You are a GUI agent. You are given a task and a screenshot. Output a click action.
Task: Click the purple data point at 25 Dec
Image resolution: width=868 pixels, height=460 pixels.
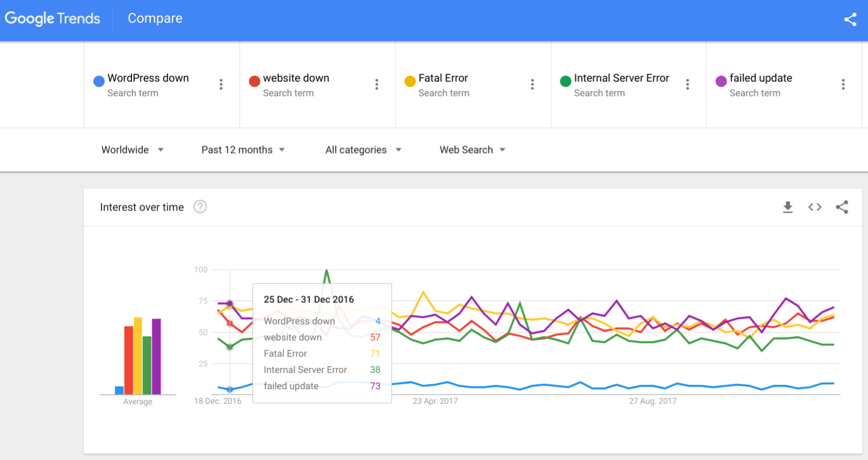point(230,304)
